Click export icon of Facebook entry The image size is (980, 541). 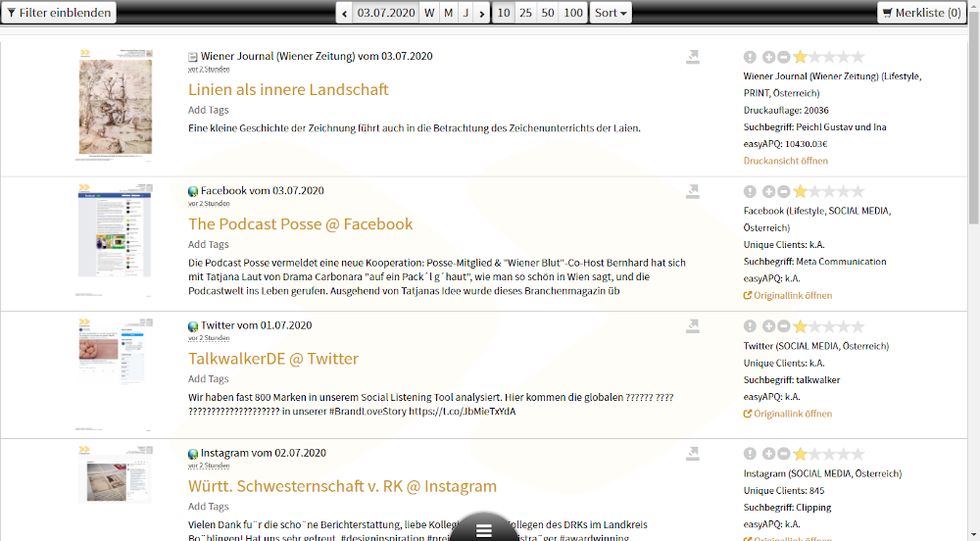pyautogui.click(x=693, y=191)
